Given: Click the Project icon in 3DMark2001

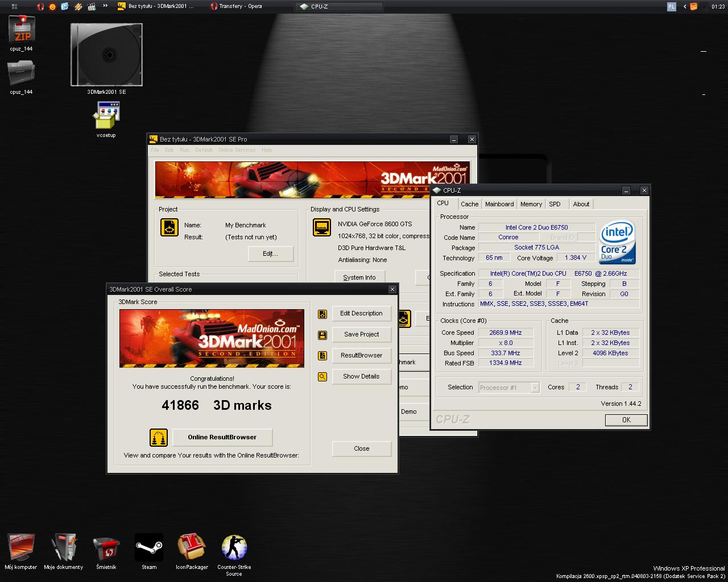Looking at the screenshot, I should click(x=169, y=227).
